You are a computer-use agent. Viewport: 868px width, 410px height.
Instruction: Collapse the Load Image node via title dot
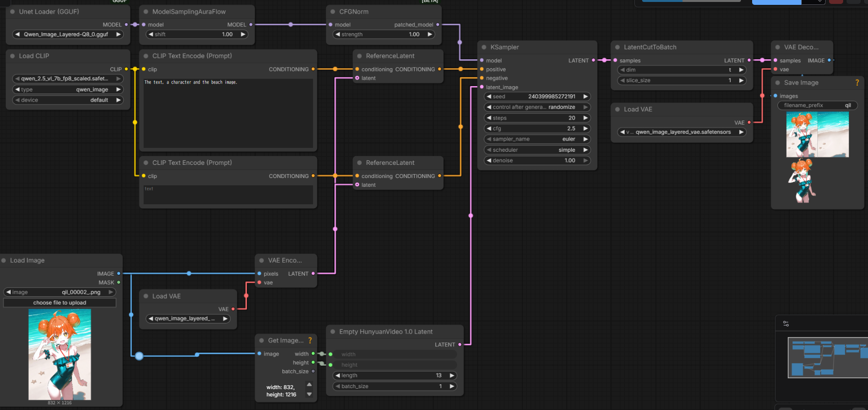coord(4,261)
